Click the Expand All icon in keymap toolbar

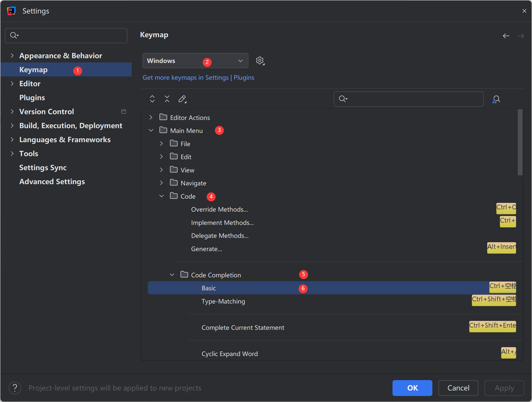[x=152, y=99]
